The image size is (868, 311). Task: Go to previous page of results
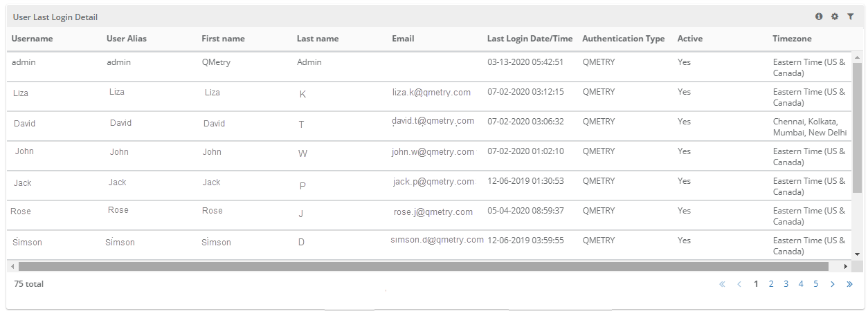click(x=739, y=284)
